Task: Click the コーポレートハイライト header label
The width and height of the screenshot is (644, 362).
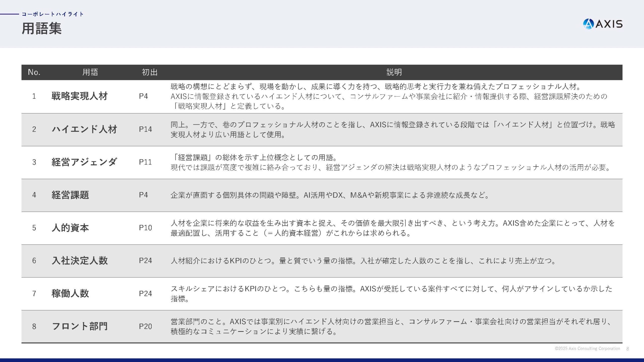Action: pos(53,14)
